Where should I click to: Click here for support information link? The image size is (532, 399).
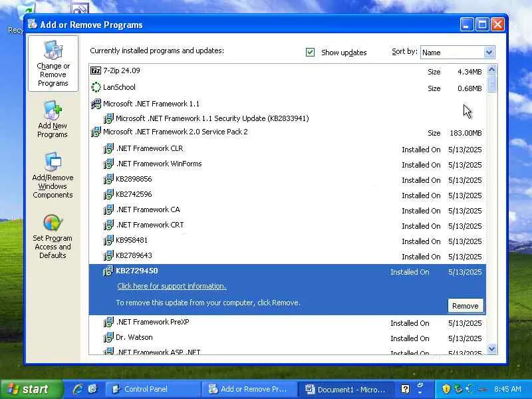point(172,286)
